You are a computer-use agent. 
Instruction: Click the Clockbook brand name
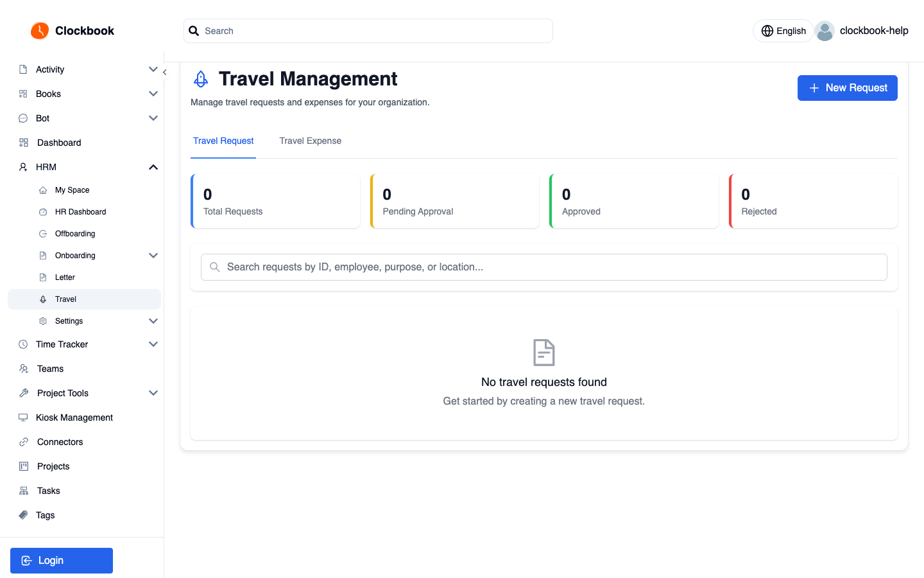(x=85, y=31)
